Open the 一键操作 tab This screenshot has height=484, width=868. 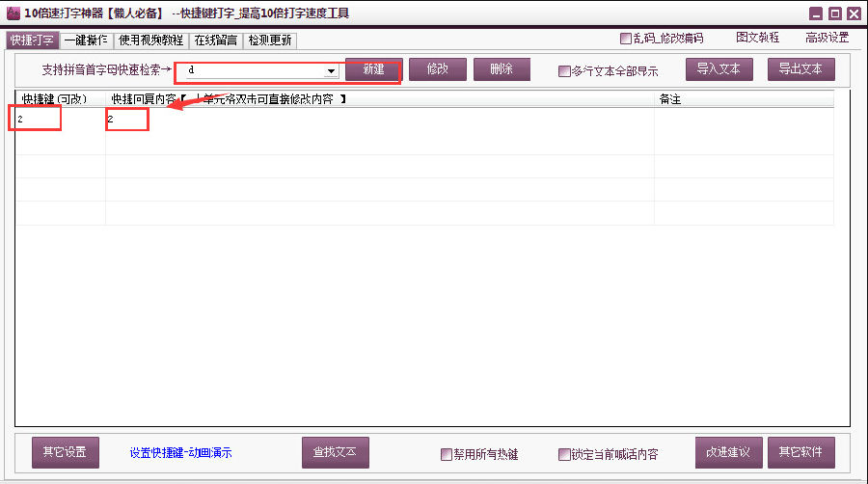point(86,40)
